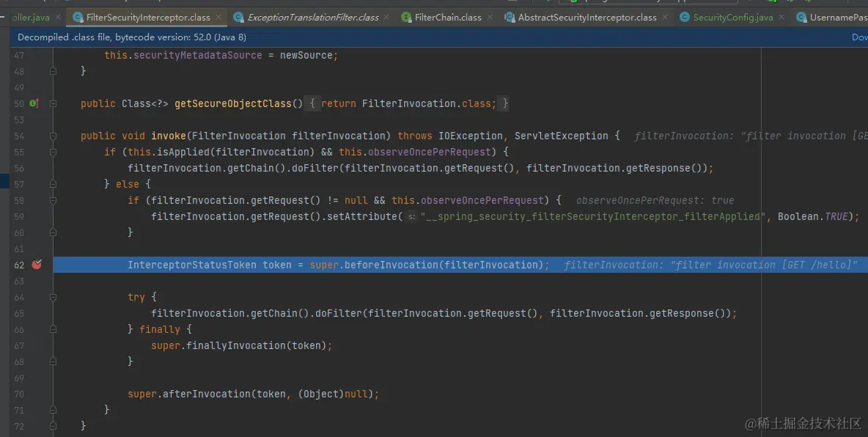Viewport: 868px width, 437px height.
Task: Click 'InterceptorStatusToken' on the highlighted line
Action: pyautogui.click(x=192, y=265)
